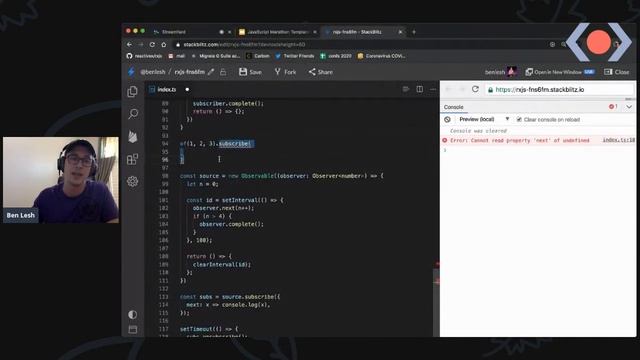Click the Ben Lesh webcam thumbnail
The image size is (640, 360).
click(x=61, y=180)
